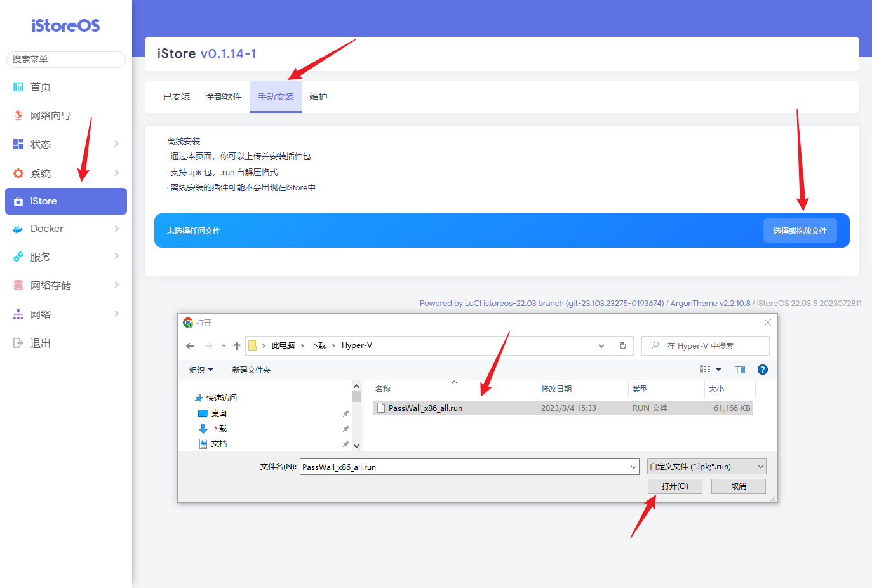Viewport: 872px width, 588px height.
Task: Click the Docker whale icon
Action: coord(18,229)
